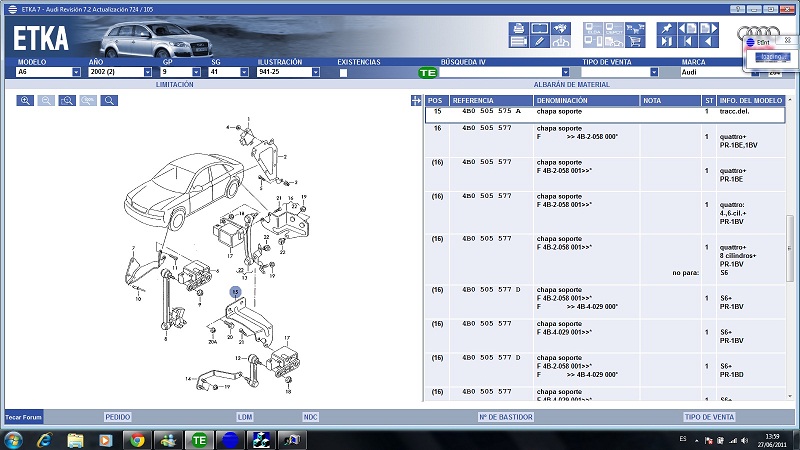Click the plain magnifier search icon
800x450 pixels.
[109, 101]
